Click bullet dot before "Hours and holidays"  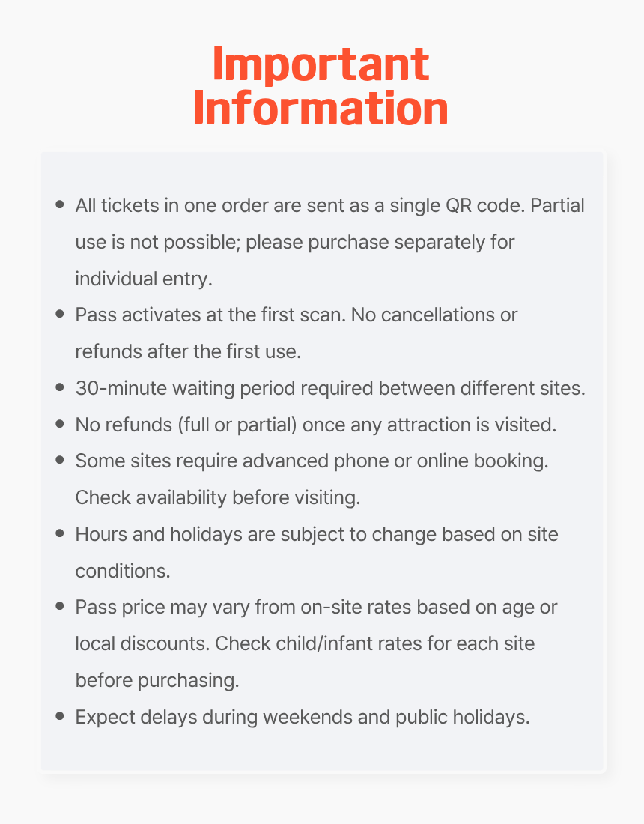tap(60, 533)
